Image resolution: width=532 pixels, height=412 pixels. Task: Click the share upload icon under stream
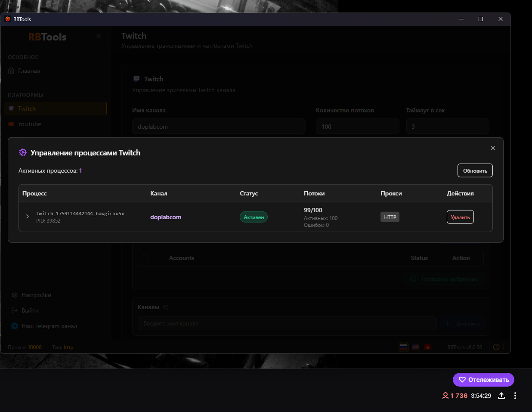coord(501,396)
